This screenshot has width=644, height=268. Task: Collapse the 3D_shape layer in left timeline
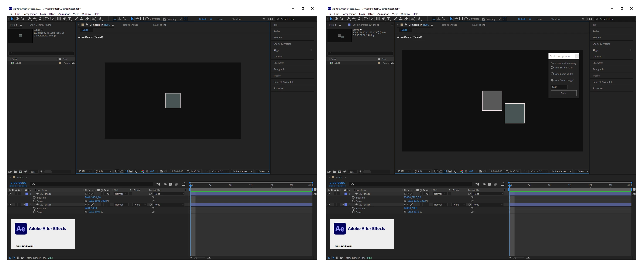tap(24, 194)
